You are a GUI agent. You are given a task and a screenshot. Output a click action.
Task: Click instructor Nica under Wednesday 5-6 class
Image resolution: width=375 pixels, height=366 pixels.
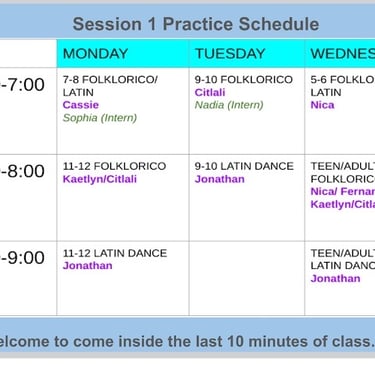[x=322, y=105]
